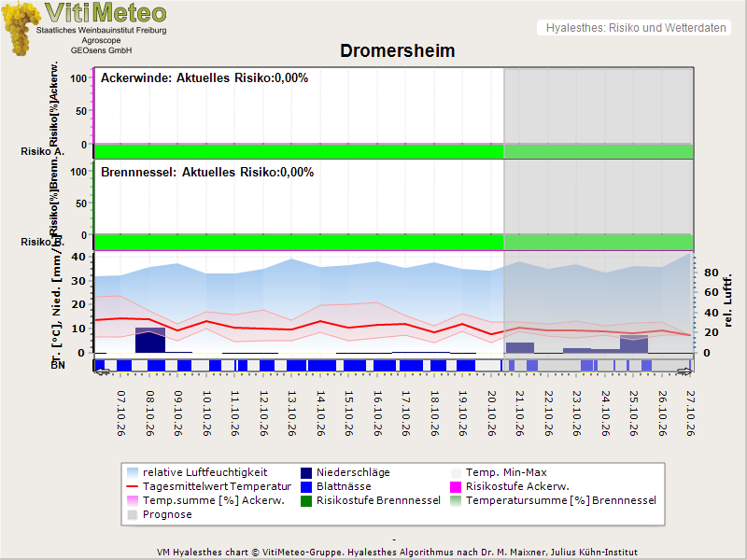Click the VitiMeteo grape logo
The image size is (747, 560).
[x=20, y=29]
